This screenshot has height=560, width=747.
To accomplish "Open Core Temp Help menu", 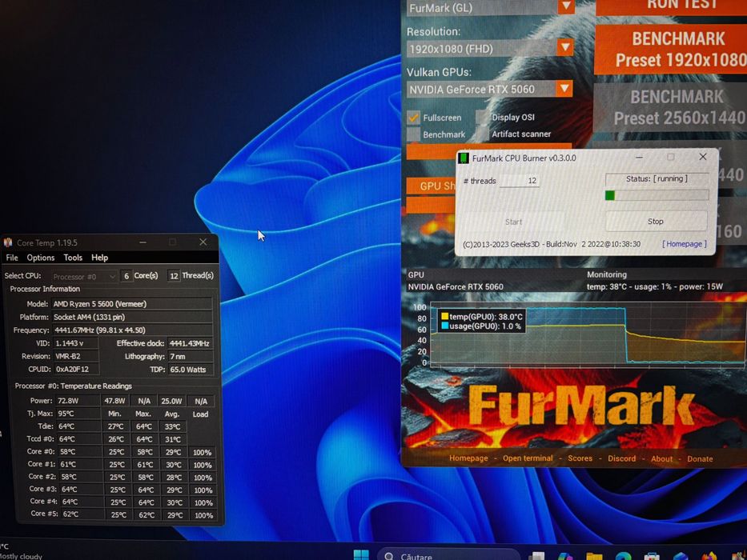I will point(99,258).
